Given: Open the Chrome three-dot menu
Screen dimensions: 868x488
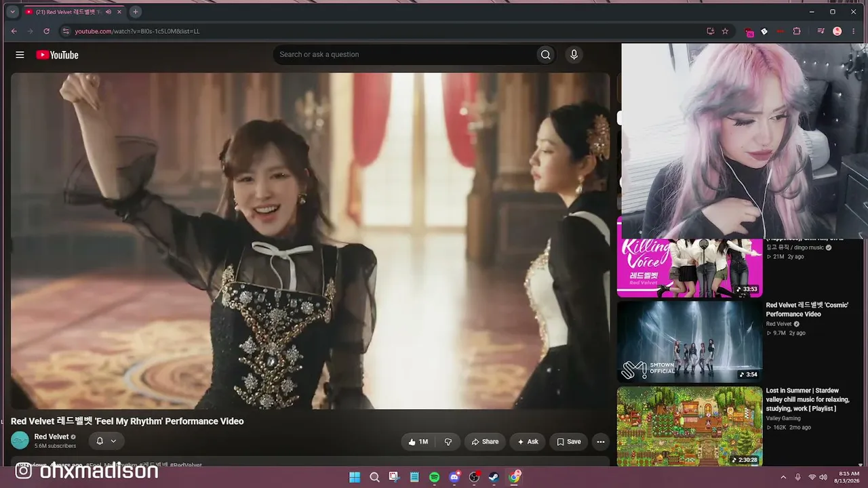Looking at the screenshot, I should click(854, 31).
